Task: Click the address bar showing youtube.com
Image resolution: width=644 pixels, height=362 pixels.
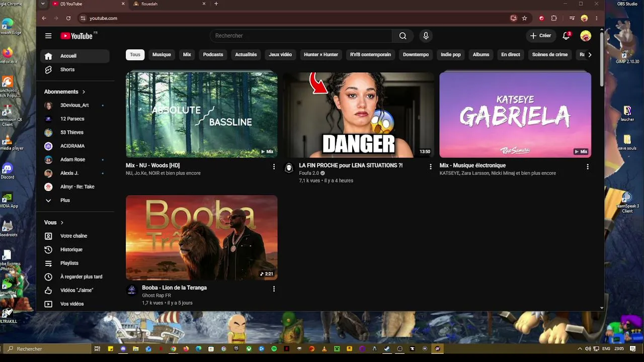Action: click(292, 18)
